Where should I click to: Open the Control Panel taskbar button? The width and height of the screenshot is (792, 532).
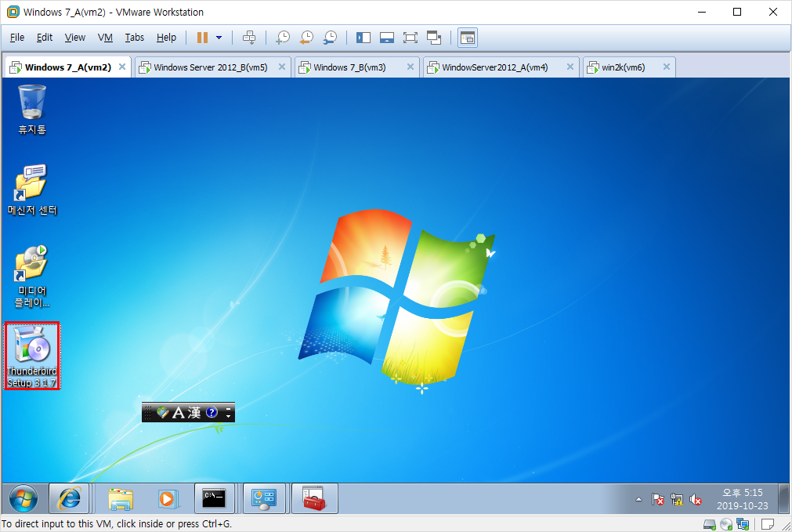point(264,498)
